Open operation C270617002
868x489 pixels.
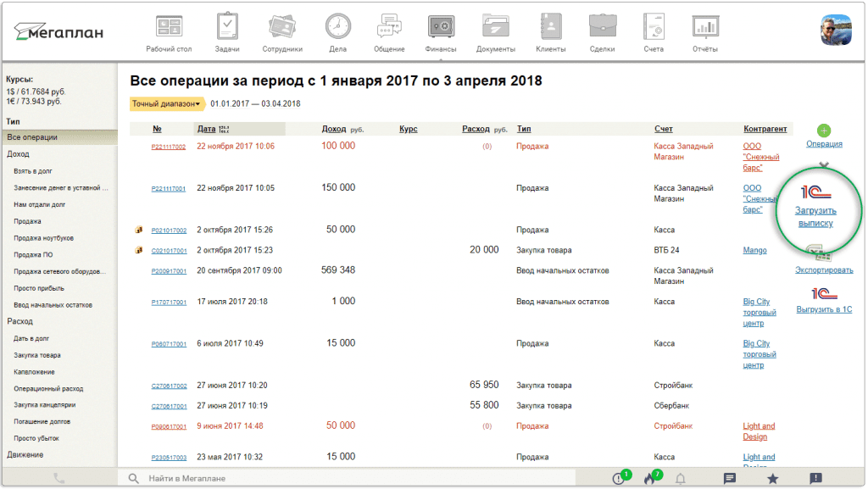tap(169, 386)
